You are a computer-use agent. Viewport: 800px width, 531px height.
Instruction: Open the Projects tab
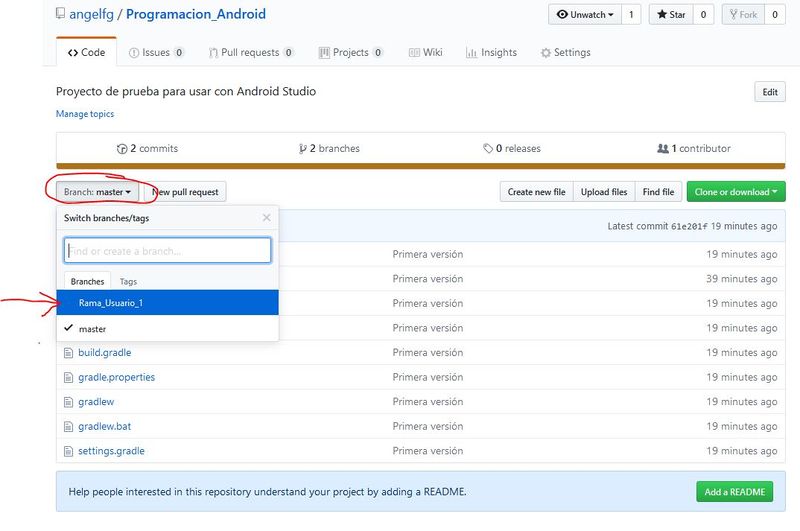[351, 52]
